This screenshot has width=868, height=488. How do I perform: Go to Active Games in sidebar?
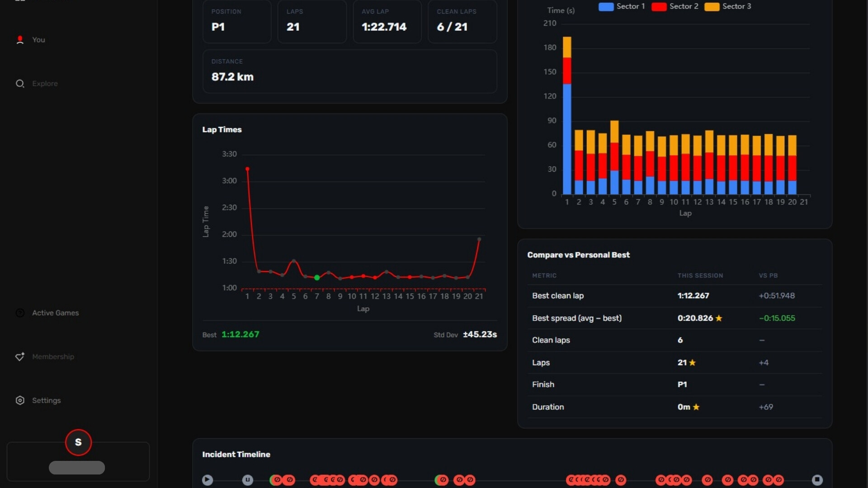point(55,313)
